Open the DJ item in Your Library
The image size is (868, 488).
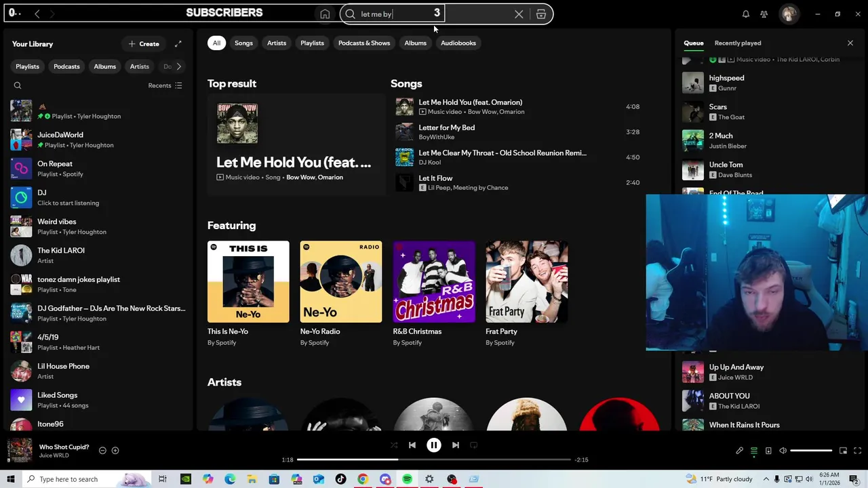[98, 197]
